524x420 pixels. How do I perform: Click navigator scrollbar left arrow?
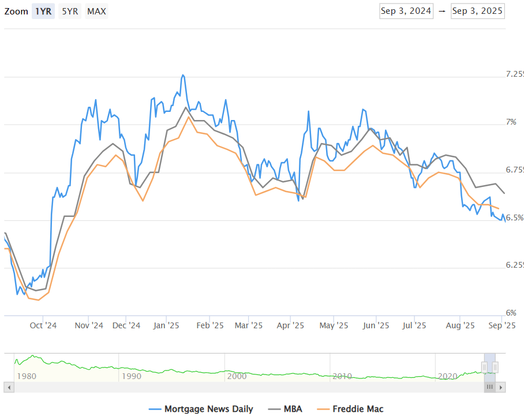tap(9, 387)
